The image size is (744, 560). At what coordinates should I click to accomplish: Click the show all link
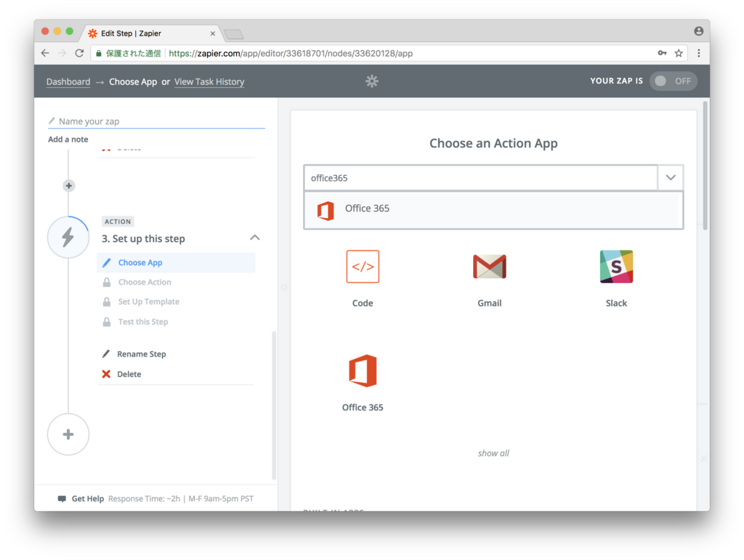[493, 453]
